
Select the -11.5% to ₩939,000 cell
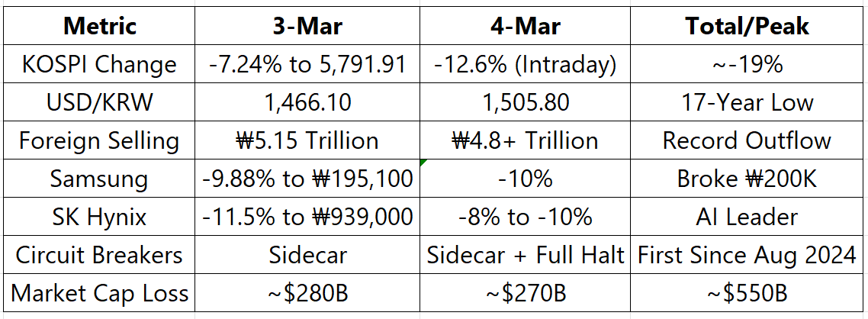pyautogui.click(x=307, y=217)
